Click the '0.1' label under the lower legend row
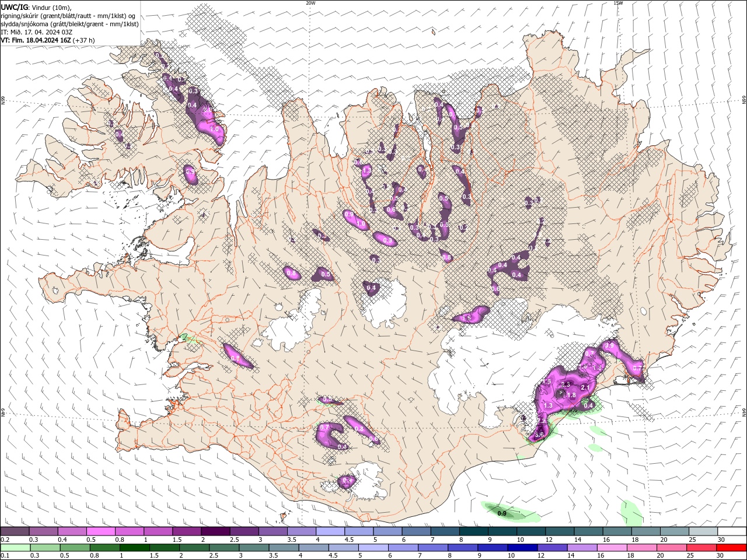The height and width of the screenshot is (560, 747). coord(4,556)
